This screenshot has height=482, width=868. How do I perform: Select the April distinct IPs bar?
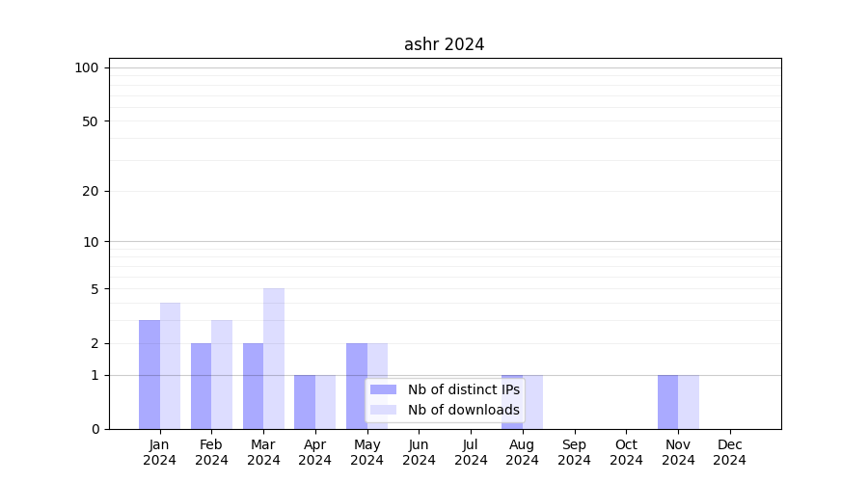click(305, 402)
